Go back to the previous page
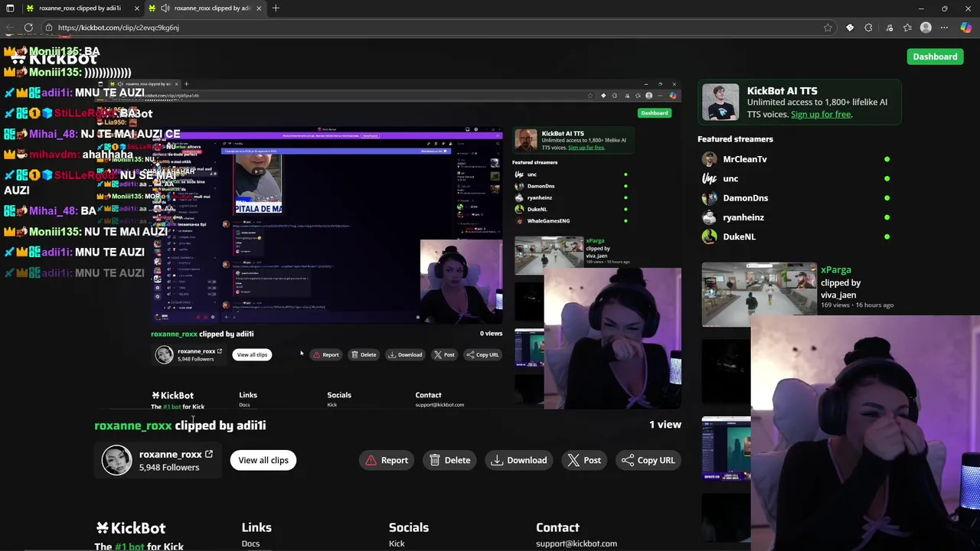 click(9, 28)
